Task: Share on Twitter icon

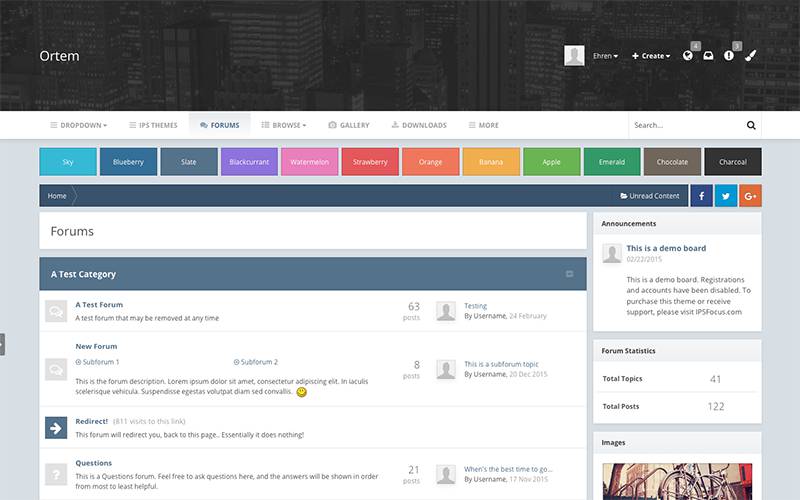Action: pyautogui.click(x=726, y=196)
